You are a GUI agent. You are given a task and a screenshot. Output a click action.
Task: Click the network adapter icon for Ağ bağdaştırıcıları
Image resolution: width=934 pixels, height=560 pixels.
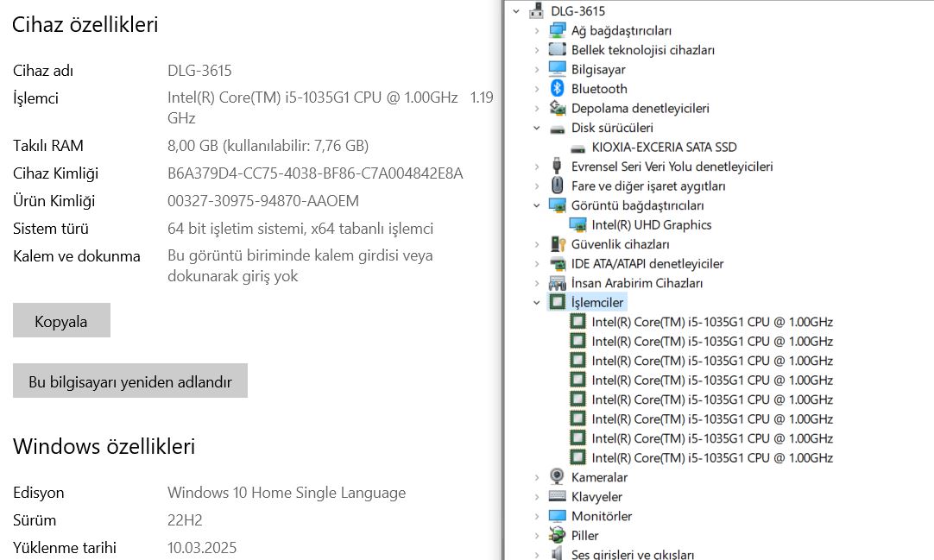(557, 30)
